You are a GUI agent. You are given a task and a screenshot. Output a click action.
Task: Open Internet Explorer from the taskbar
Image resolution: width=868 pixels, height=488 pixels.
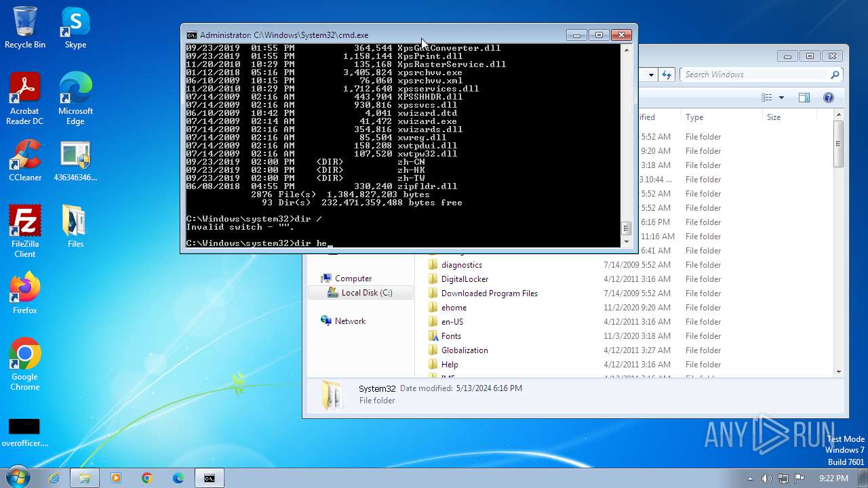(x=54, y=478)
